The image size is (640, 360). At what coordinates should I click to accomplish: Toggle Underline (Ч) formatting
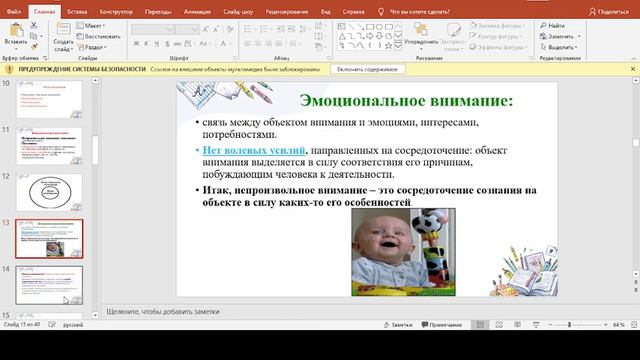click(157, 44)
